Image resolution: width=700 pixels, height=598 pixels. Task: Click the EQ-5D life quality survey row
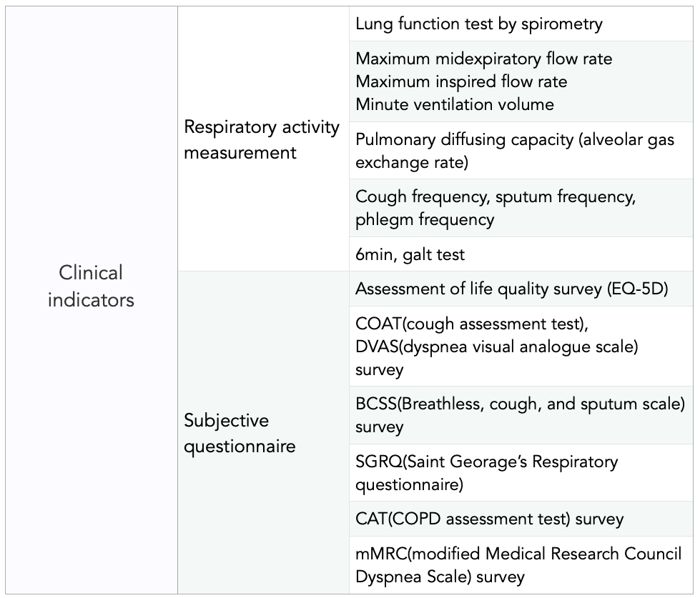(x=511, y=289)
